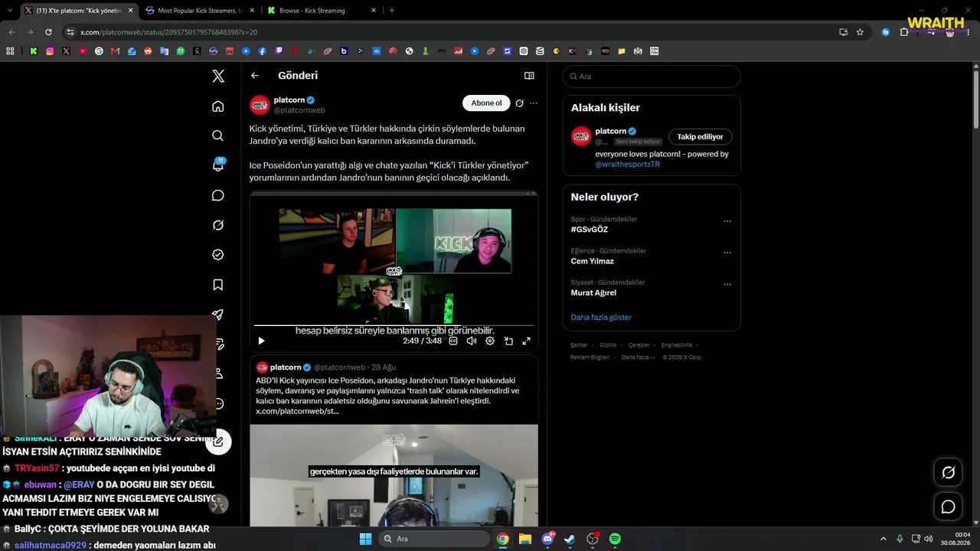Toggle video closed captions
980x551 pixels.
[x=453, y=341]
